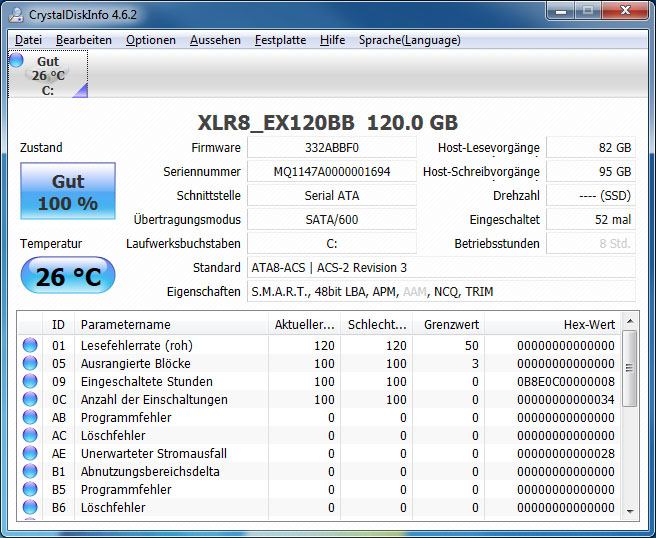Minimize the CrystalDiskInfo window

561,11
